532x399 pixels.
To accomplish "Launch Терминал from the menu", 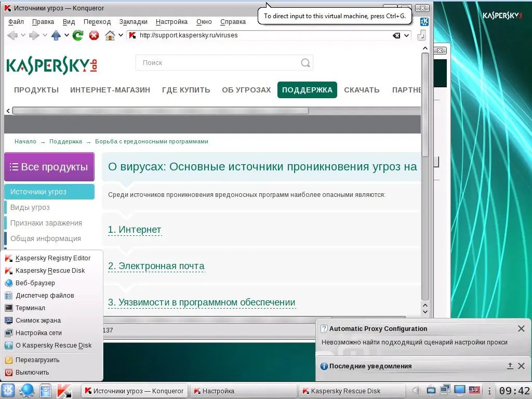I will tap(33, 308).
